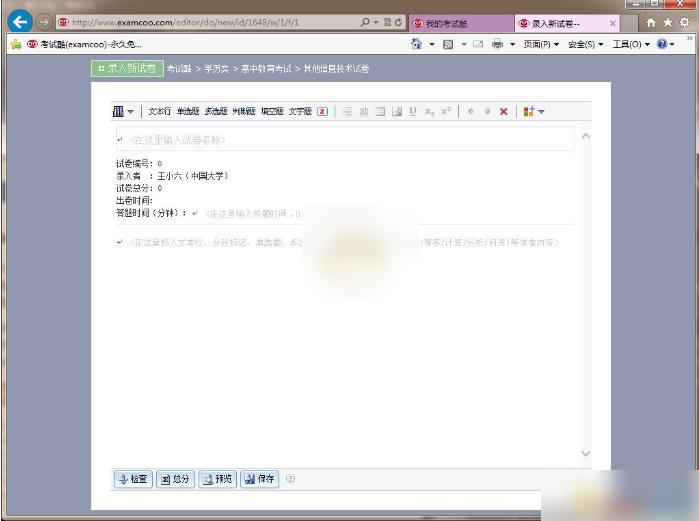This screenshot has width=699, height=521.
Task: Click the RSS feeds icon
Action: 448,44
